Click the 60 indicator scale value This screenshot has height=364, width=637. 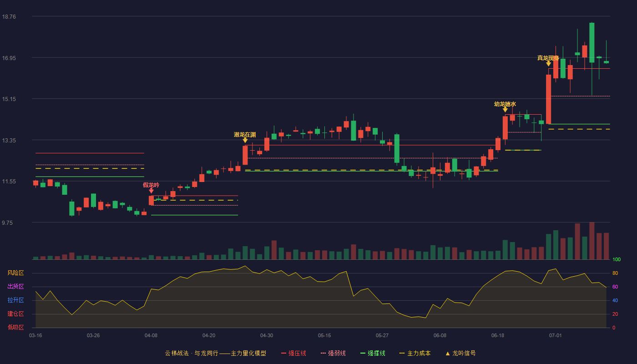point(615,287)
